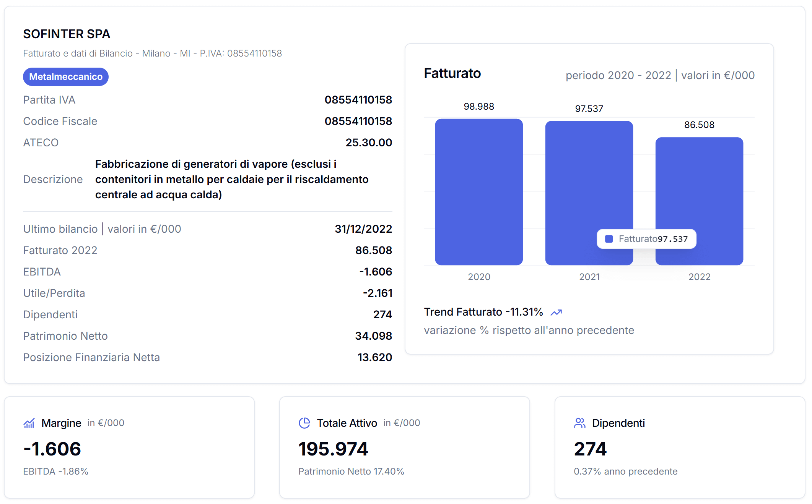Click the SOFINTER SPA company title
Viewport: 812px width, 504px height.
[x=67, y=34]
